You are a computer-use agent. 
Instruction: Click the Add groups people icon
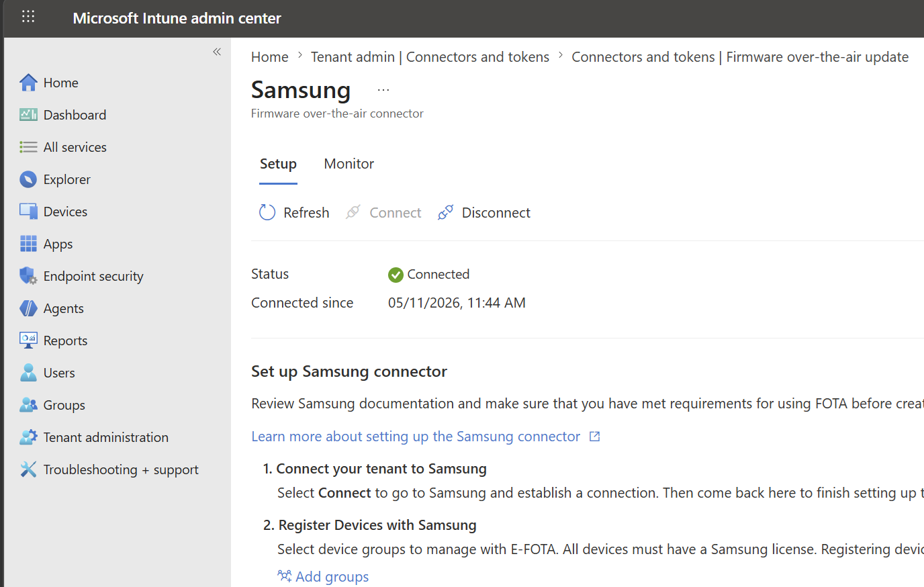coord(285,576)
